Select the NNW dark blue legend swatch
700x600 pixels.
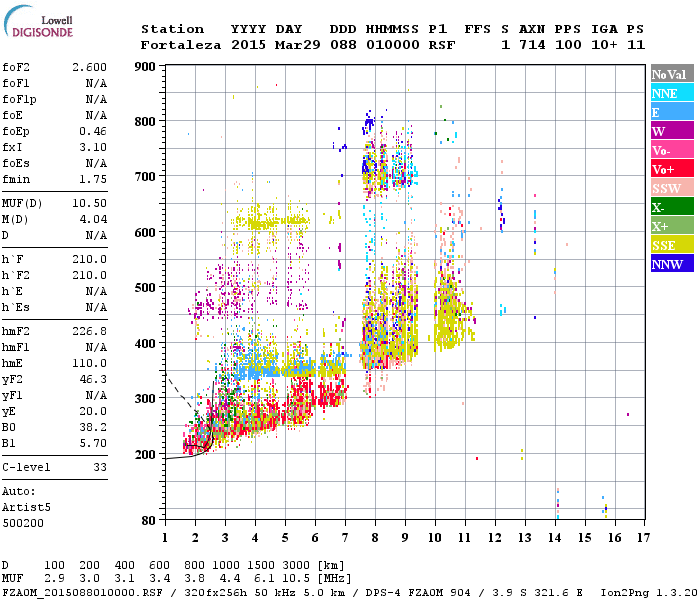click(672, 264)
